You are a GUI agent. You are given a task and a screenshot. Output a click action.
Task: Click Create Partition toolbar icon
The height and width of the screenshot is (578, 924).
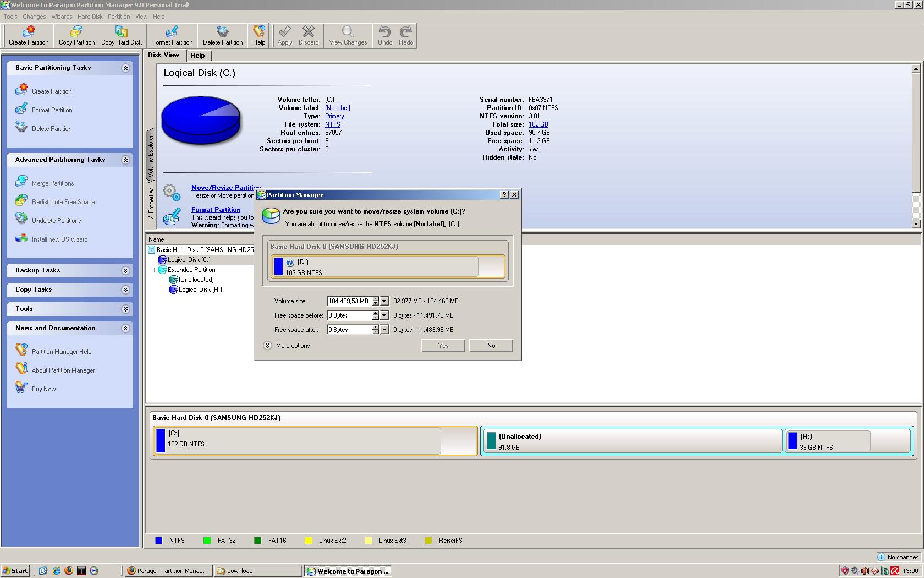click(29, 36)
